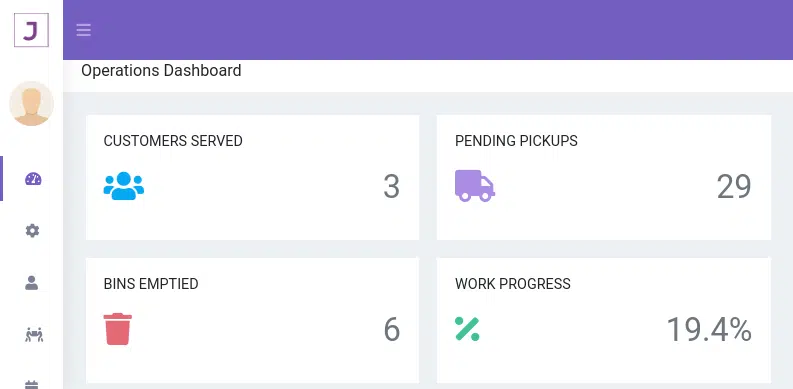This screenshot has height=389, width=793.
Task: Open the user avatar profile picture
Action: 31,103
